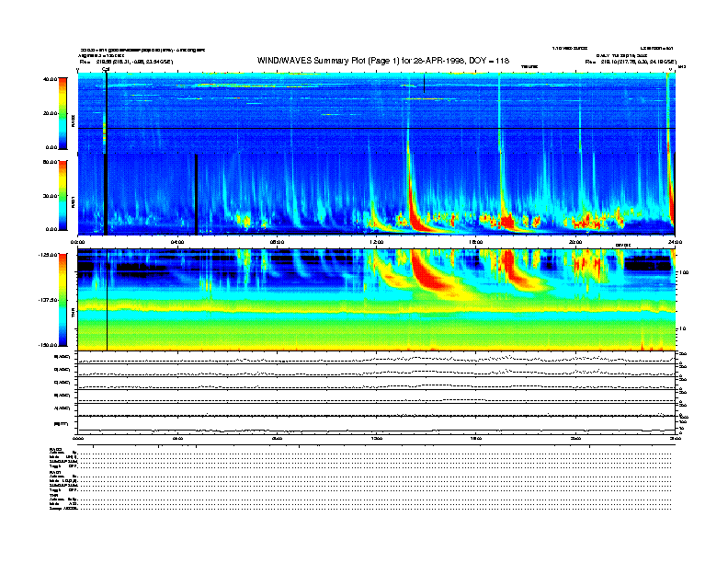
Task: Click the Cal marker above RAD2 spectrogram
Action: (106, 69)
